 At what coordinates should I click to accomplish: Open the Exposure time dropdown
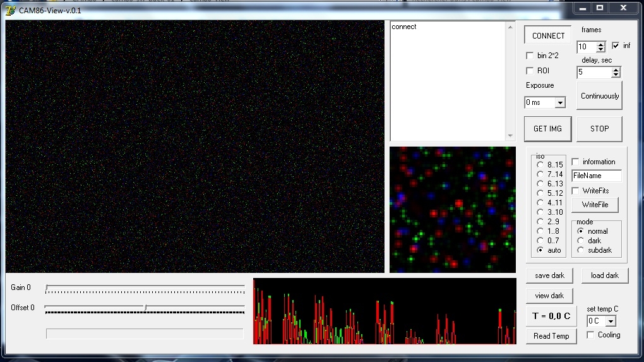click(x=560, y=103)
